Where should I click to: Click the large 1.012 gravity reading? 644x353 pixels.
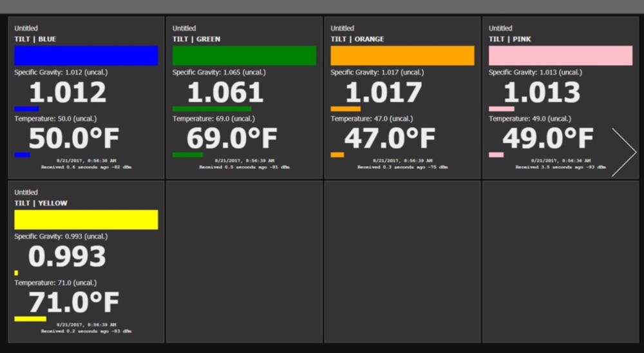[x=68, y=93]
